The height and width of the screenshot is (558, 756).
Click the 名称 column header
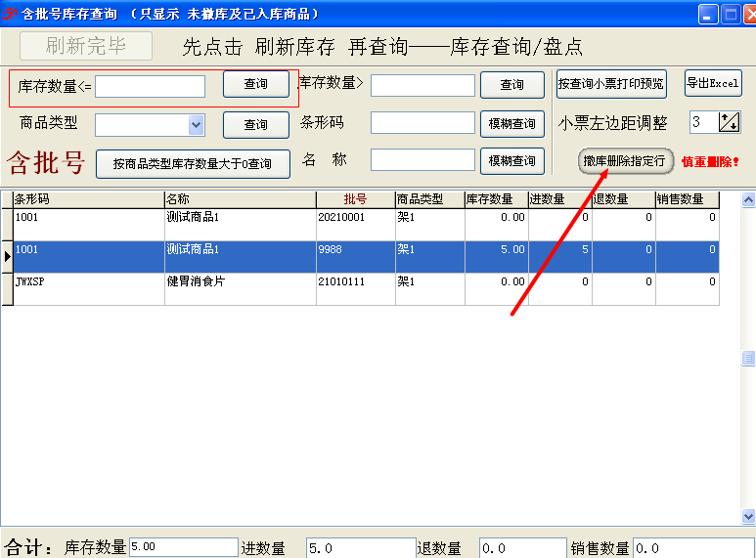tap(241, 199)
